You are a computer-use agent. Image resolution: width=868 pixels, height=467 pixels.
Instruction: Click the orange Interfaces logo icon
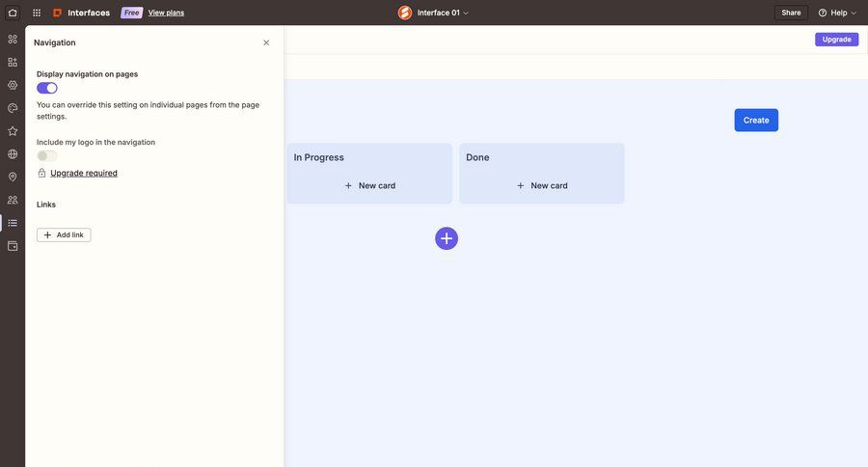pyautogui.click(x=57, y=13)
